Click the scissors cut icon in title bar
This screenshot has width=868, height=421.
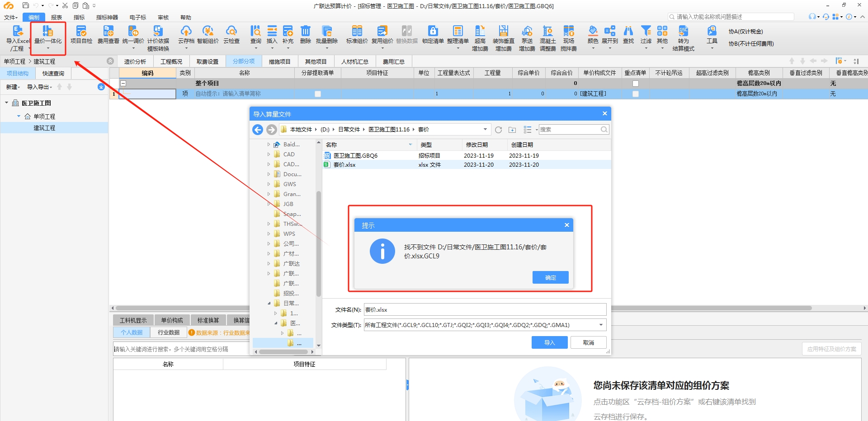pyautogui.click(x=65, y=5)
